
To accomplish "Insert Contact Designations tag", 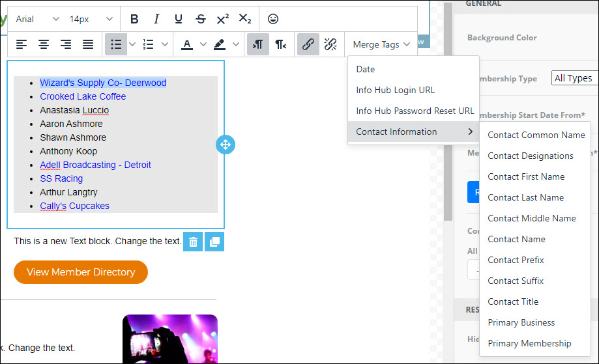I will click(535, 156).
